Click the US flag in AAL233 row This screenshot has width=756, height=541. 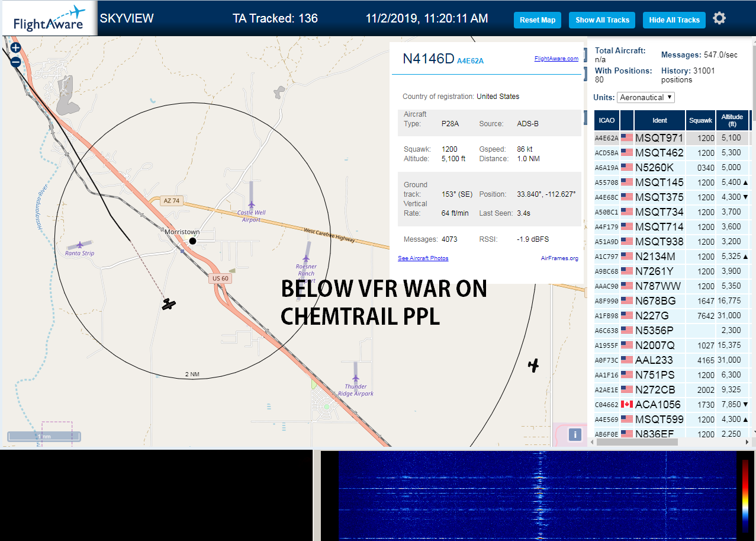pos(627,360)
